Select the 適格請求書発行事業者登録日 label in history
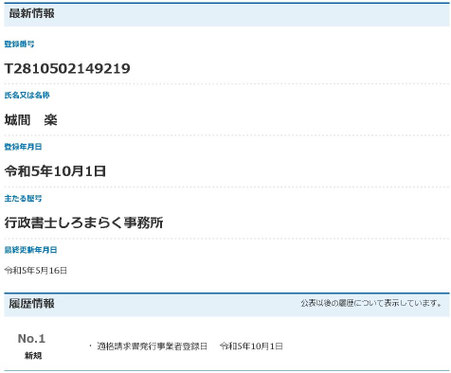 click(x=152, y=346)
